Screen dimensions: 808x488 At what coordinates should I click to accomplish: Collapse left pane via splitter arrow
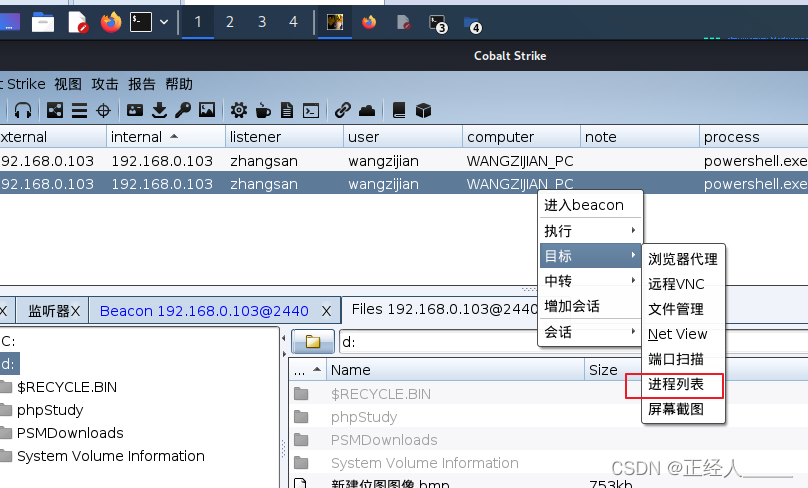283,338
